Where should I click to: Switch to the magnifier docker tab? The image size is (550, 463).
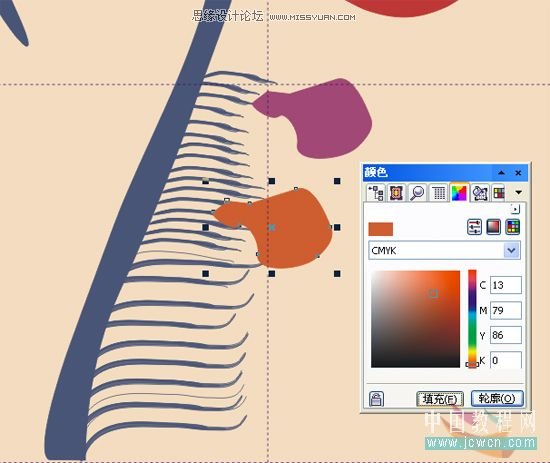[x=417, y=193]
